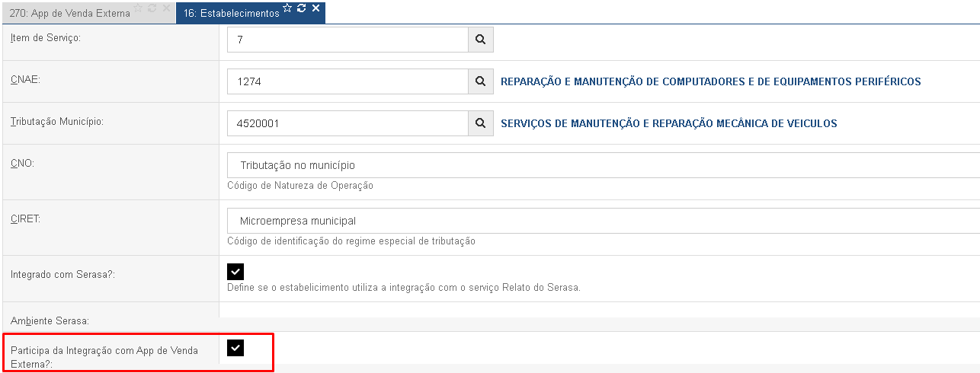The image size is (980, 373).
Task: Click the CIRET field label
Action: pos(25,218)
